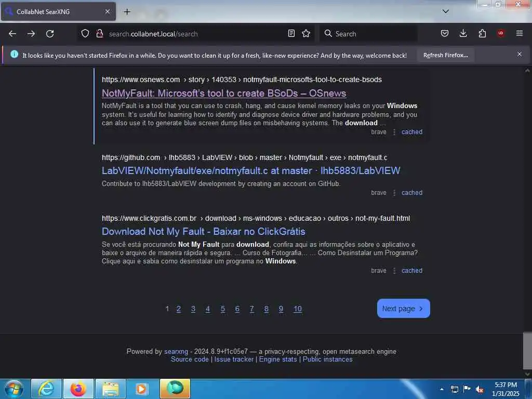
Task: Open Download Not My Fault ClickGrátis result
Action: click(204, 231)
